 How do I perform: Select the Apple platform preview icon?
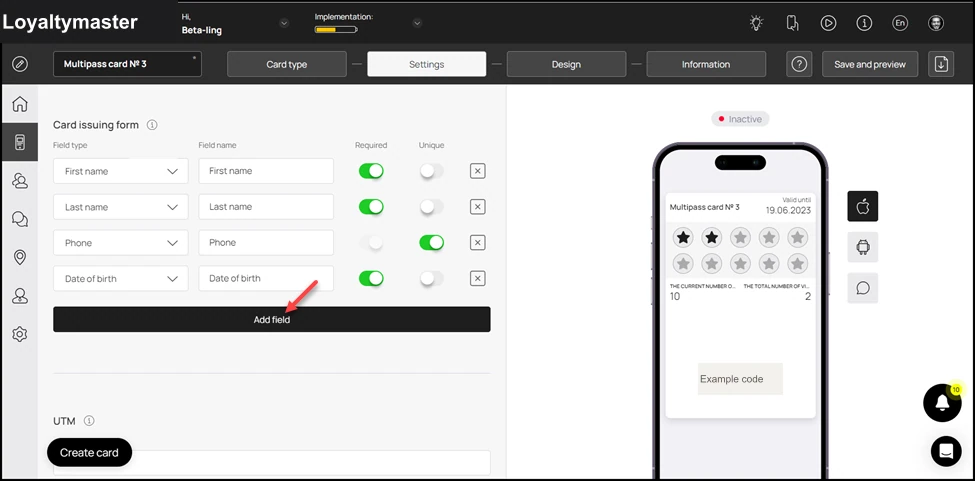[x=862, y=206]
